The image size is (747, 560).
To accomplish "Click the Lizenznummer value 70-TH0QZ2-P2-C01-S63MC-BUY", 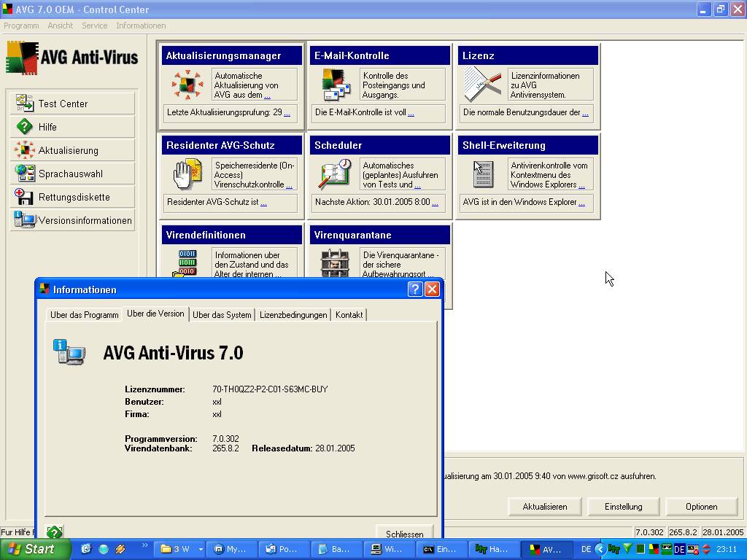I will click(x=270, y=389).
